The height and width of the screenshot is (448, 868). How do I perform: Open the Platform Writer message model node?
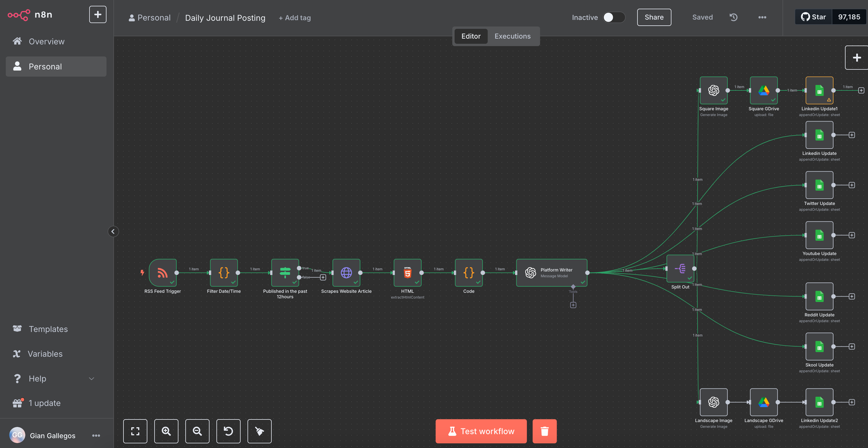click(552, 273)
